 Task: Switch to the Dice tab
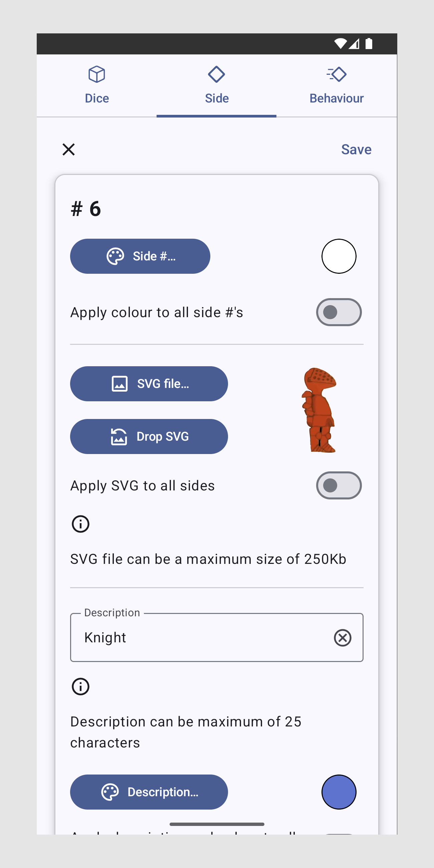[x=97, y=86]
